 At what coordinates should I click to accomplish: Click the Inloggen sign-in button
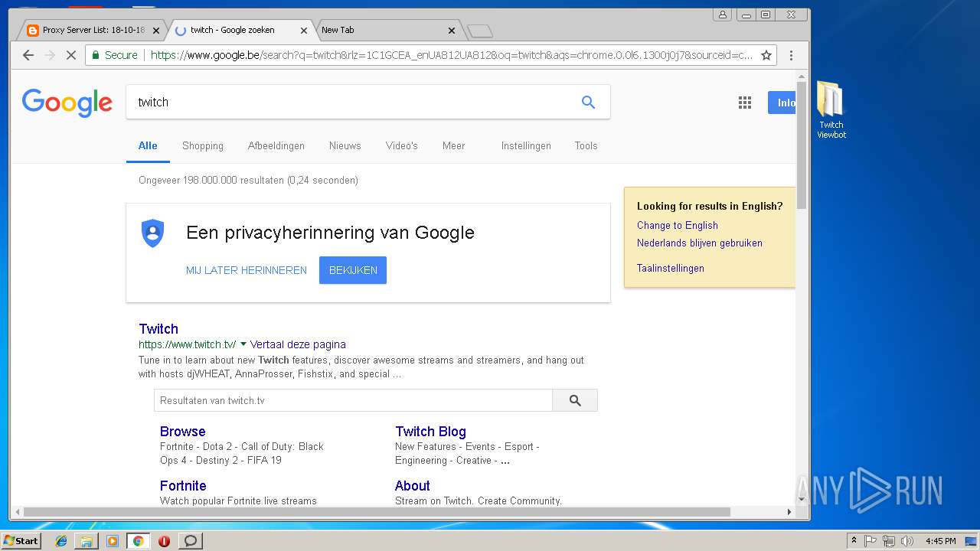[x=782, y=103]
